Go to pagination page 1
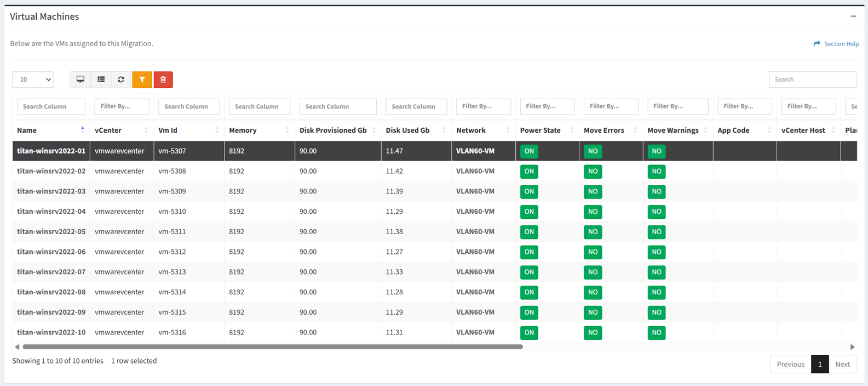868x386 pixels. 819,364
